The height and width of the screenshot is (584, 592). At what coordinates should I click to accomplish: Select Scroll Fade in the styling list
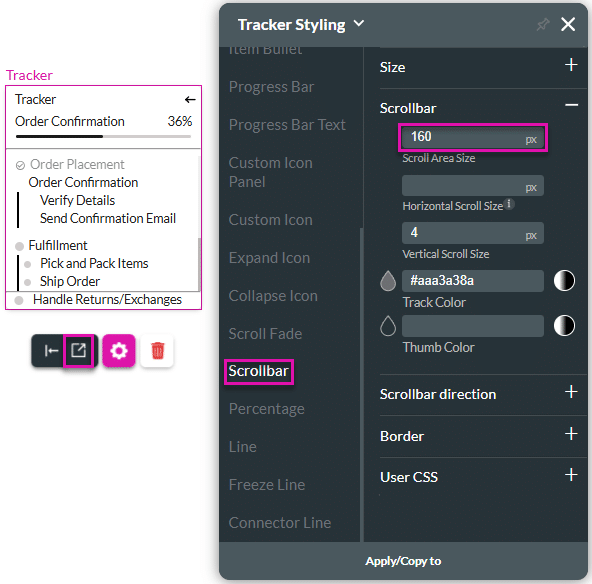click(x=265, y=334)
